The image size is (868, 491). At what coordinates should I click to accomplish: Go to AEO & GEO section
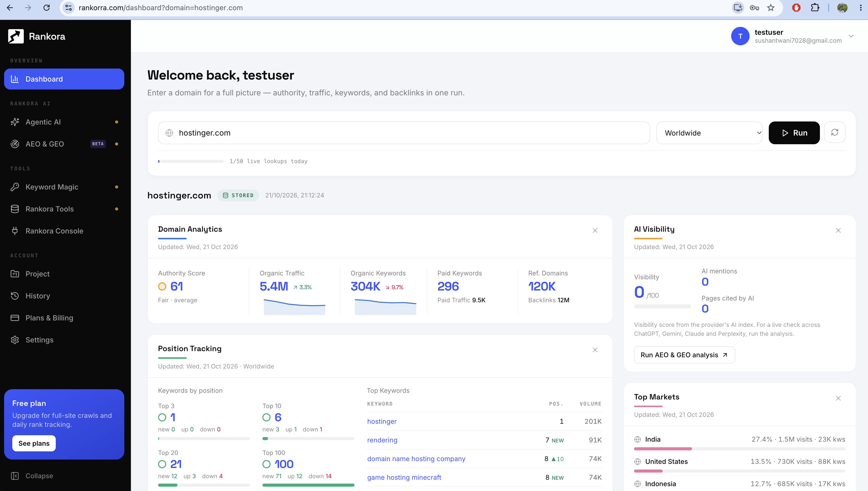click(x=64, y=144)
